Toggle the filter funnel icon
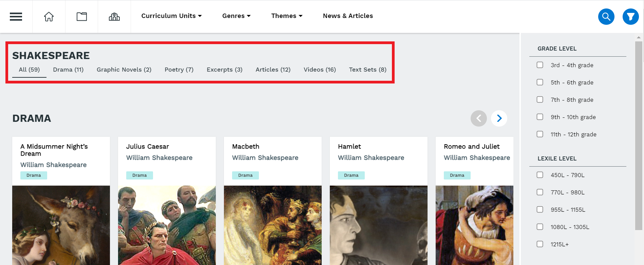The image size is (644, 265). (631, 17)
